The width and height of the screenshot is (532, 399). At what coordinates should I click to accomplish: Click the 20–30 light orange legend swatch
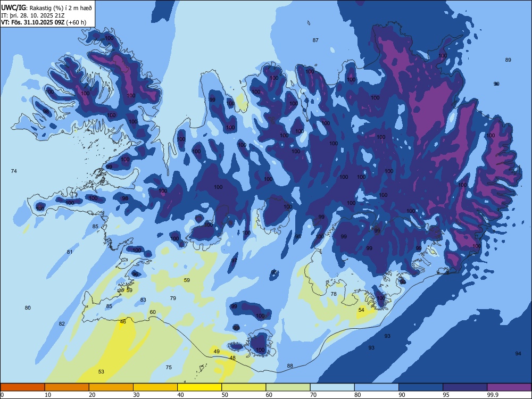click(111, 387)
